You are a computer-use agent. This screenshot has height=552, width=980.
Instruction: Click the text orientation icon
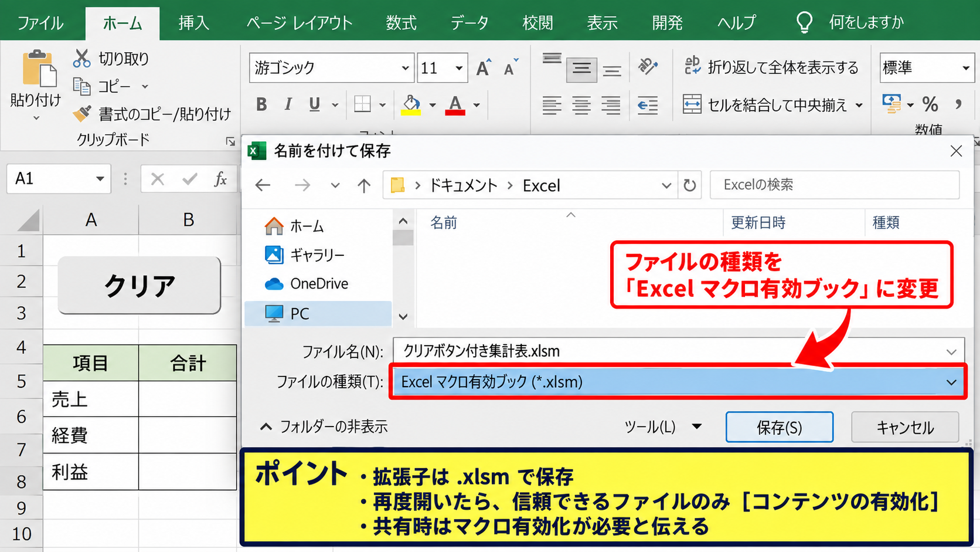click(x=648, y=66)
